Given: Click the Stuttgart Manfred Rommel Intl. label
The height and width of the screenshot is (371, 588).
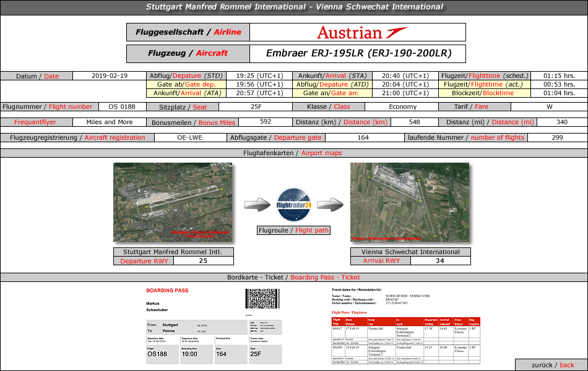Looking at the screenshot, I should point(177,252).
